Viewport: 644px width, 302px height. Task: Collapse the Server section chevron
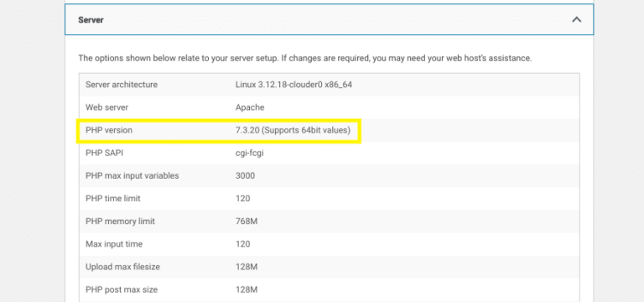[x=577, y=19]
